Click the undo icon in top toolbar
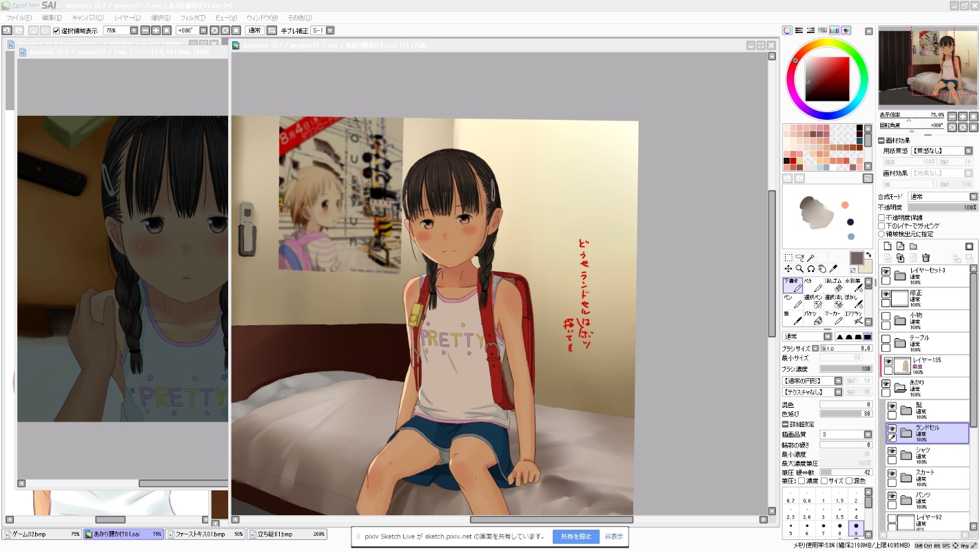 [x=6, y=30]
